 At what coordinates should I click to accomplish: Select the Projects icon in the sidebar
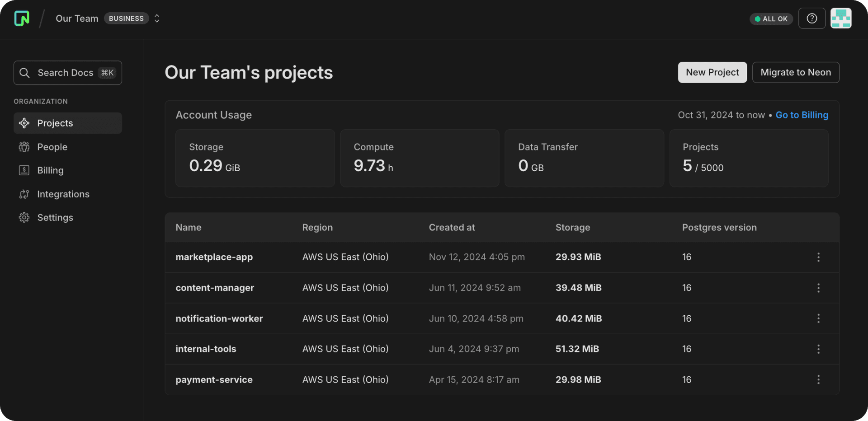tap(24, 123)
